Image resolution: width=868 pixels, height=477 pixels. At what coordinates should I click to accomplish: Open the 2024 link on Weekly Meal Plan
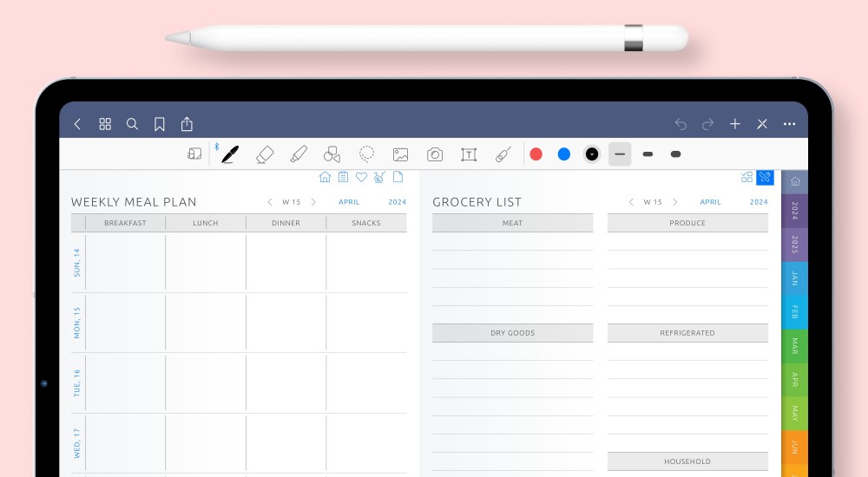[398, 202]
